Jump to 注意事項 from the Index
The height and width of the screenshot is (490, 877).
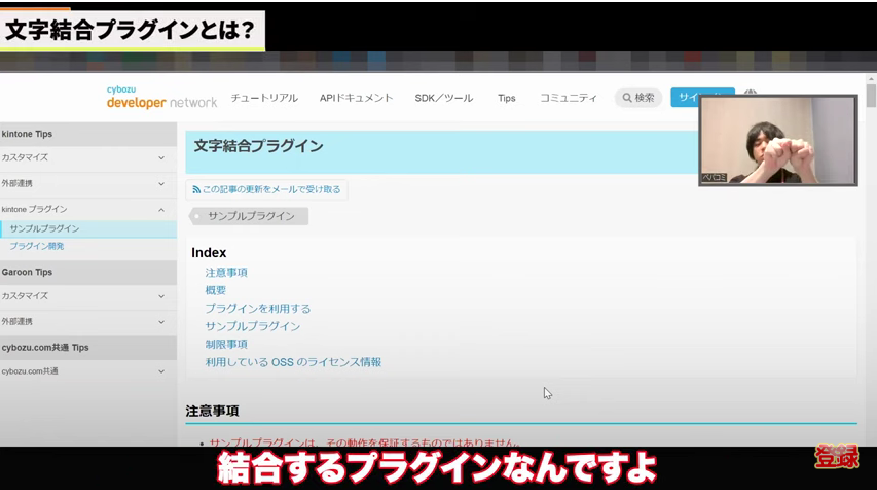[x=227, y=273]
